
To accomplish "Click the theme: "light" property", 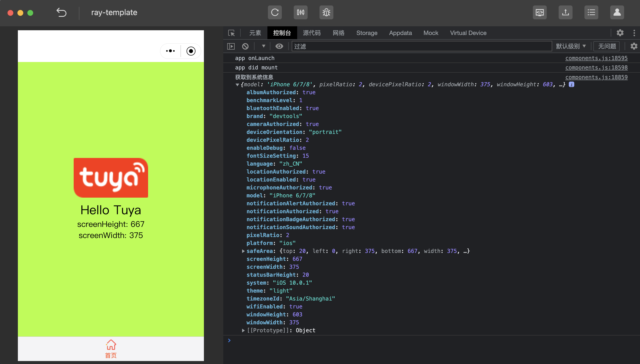I will [269, 291].
